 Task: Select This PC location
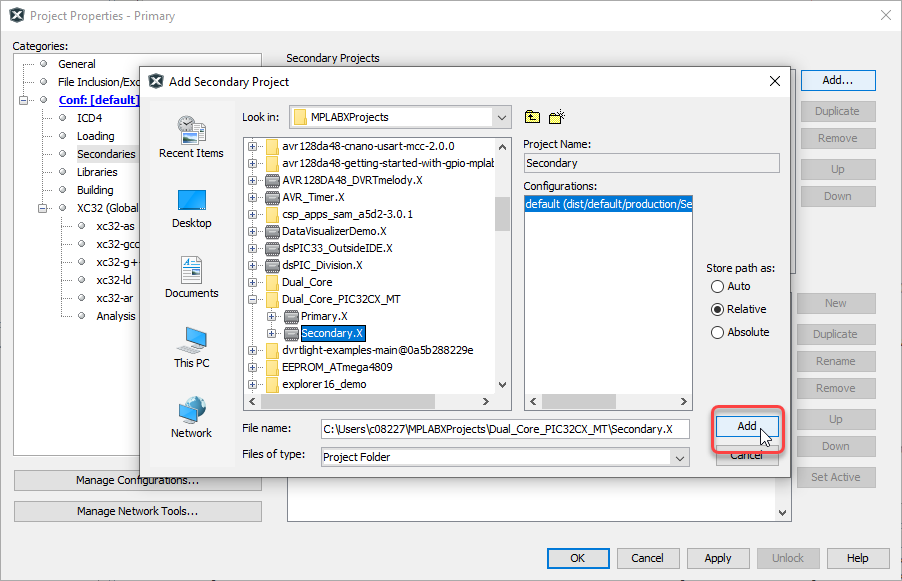coord(191,347)
